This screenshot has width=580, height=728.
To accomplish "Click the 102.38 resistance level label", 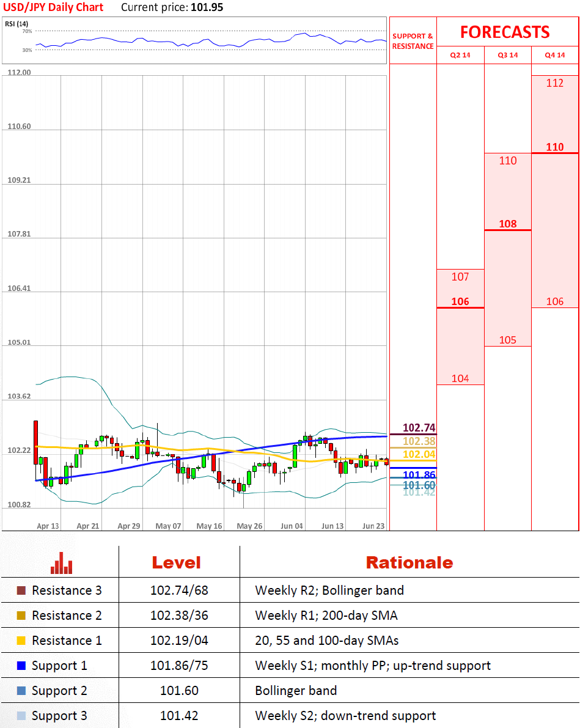I will pos(419,441).
